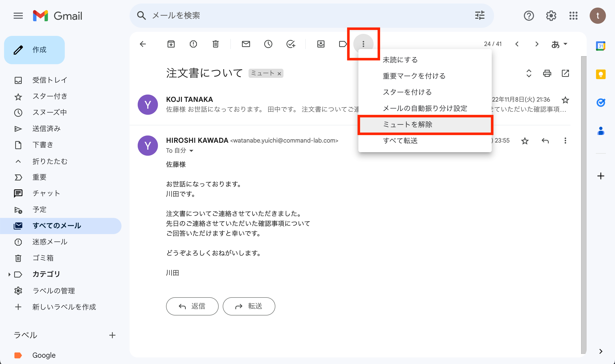615x364 pixels.
Task: Open conversation in new window
Action: pos(565,73)
